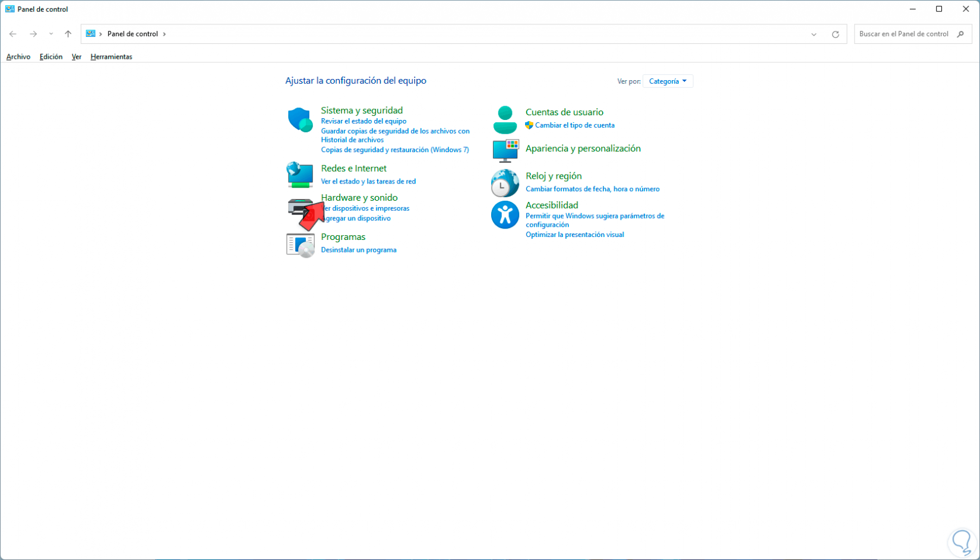Screen dimensions: 980x560
Task: Expand chevron before Panel de control breadcrumb
Action: point(101,34)
